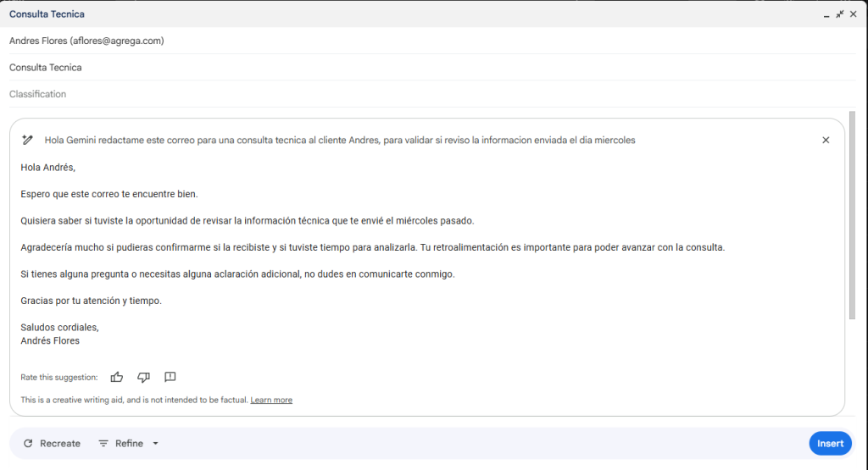Minimize the Consulta Tecnica compose window
Screen dimensions: 868x470
(x=826, y=15)
